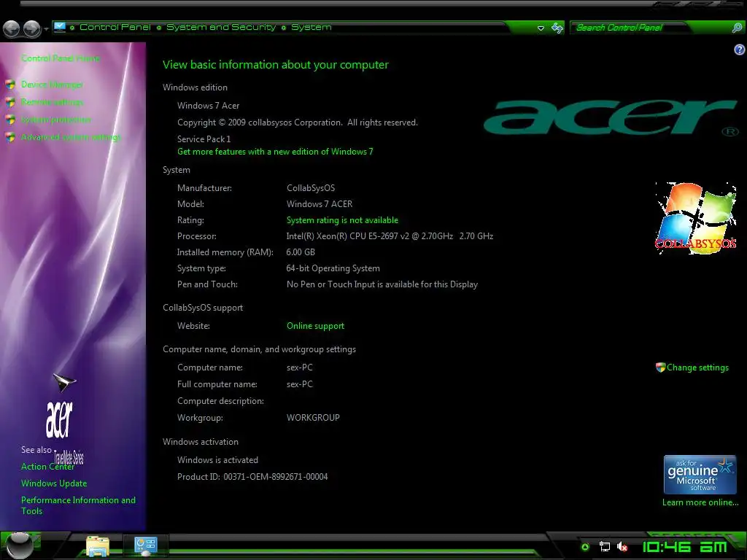Click the CollabSysOS Windows flag logo
The height and width of the screenshot is (560, 747).
696,218
